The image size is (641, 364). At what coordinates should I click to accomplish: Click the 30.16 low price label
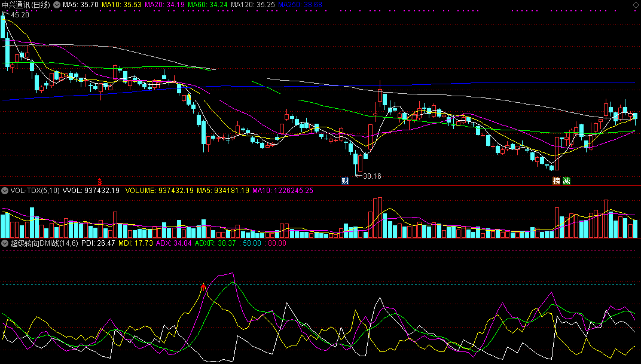[372, 176]
